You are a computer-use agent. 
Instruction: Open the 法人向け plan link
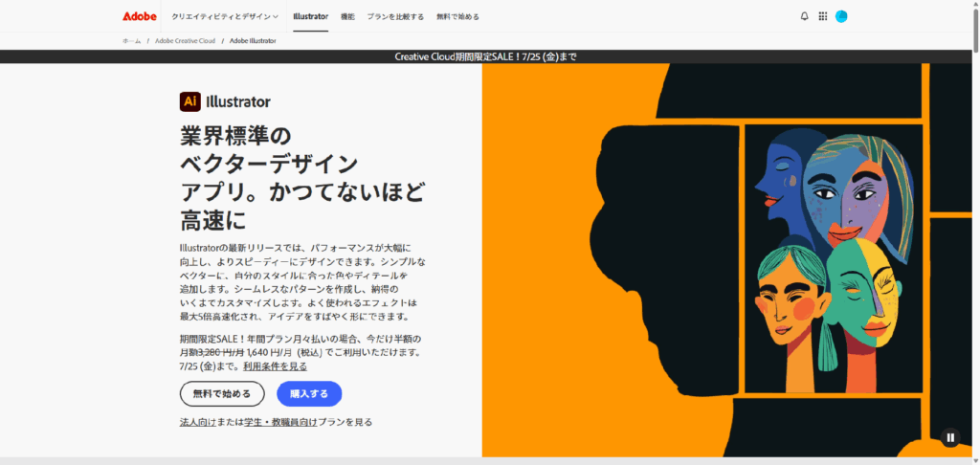coord(197,422)
